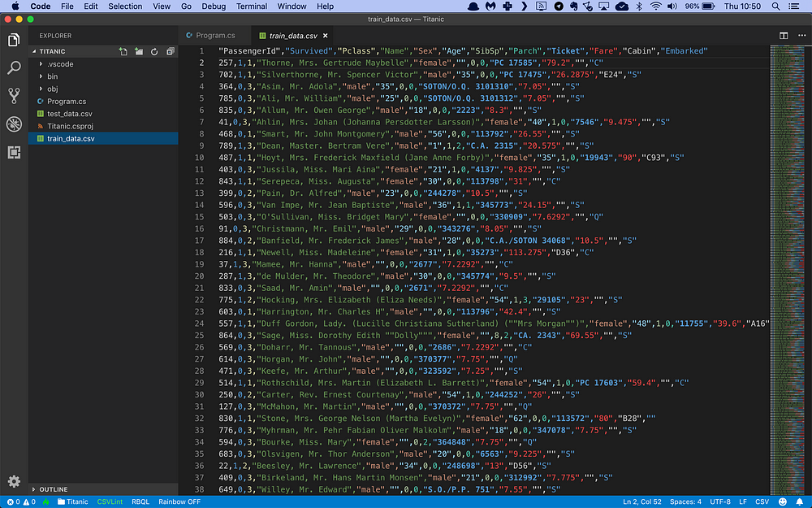
Task: Close the train_data.csv tab
Action: pos(326,36)
